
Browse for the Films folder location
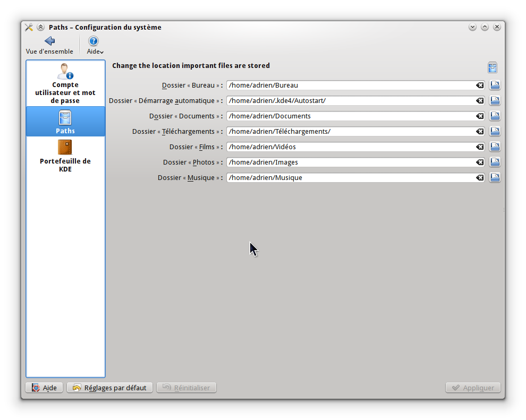click(x=495, y=147)
